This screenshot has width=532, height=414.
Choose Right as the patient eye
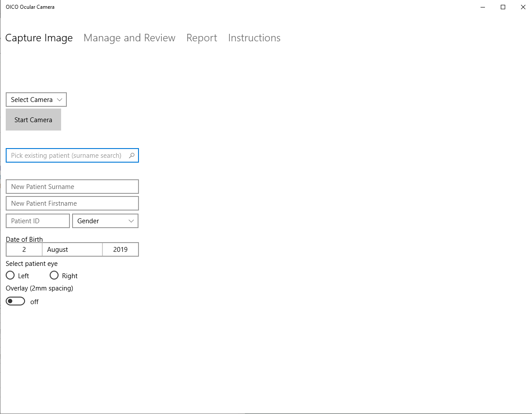point(54,275)
